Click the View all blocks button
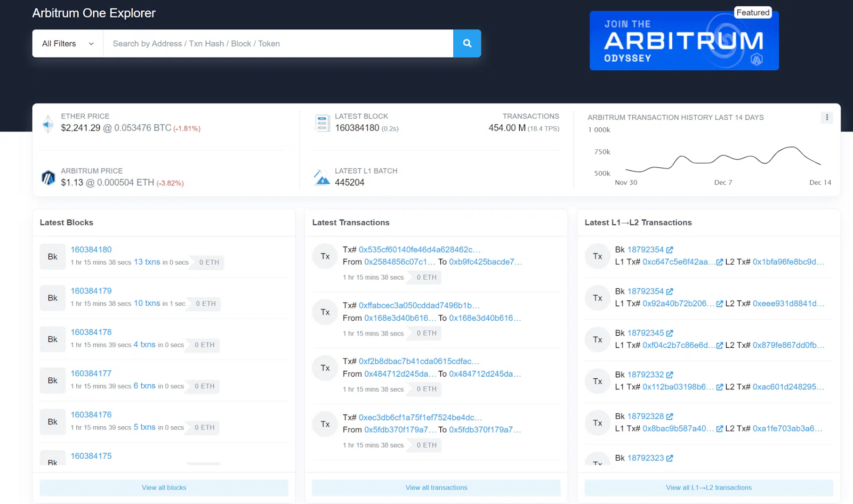This screenshot has width=853, height=504. point(164,487)
